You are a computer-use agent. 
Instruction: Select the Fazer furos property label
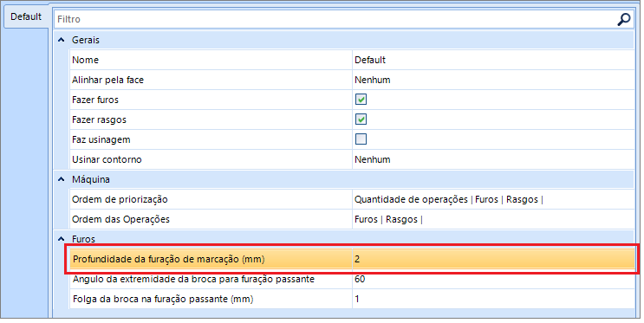[95, 100]
